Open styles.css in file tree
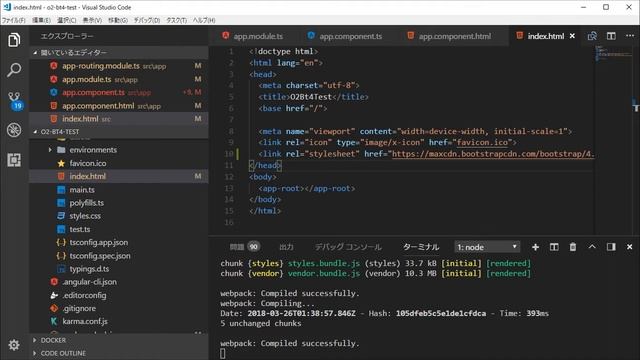The image size is (640, 360). (118, 216)
